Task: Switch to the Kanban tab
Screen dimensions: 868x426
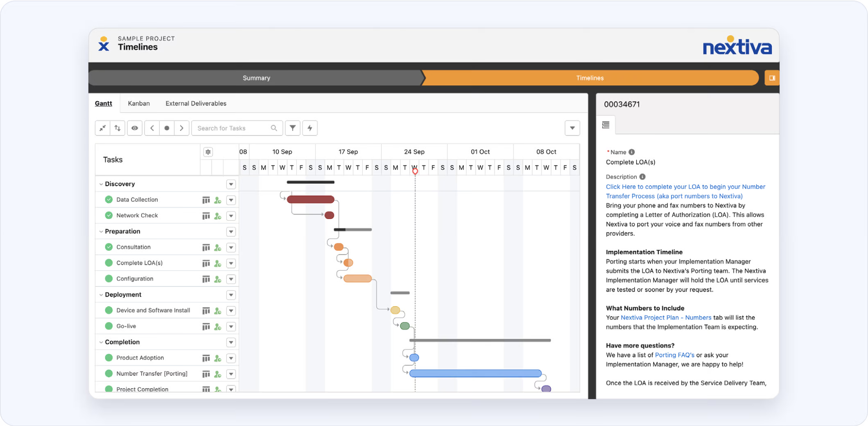Action: pyautogui.click(x=139, y=104)
